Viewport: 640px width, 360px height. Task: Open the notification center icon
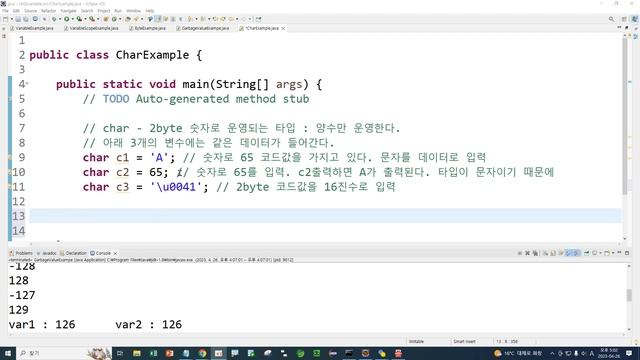tap(629, 353)
